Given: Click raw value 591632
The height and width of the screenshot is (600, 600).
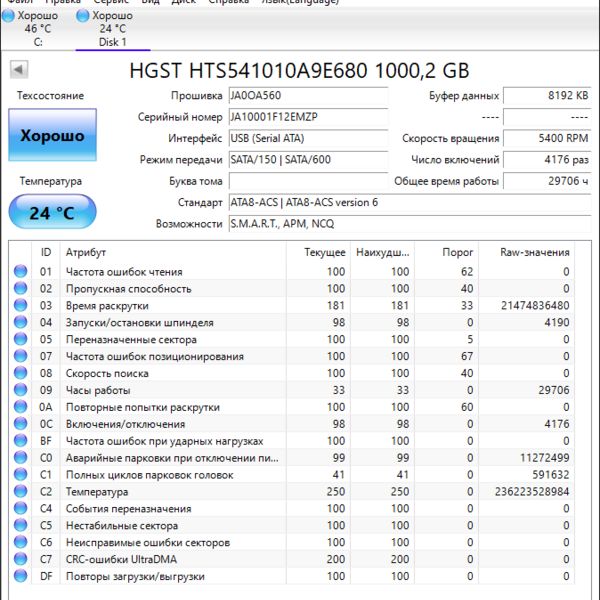Looking at the screenshot, I should [x=551, y=474].
